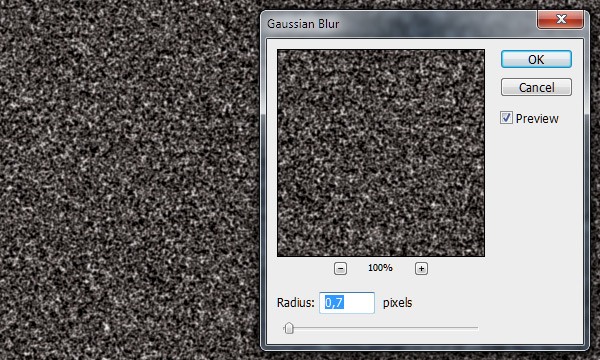This screenshot has width=600, height=360.
Task: Click the "pixels" unit label
Action: tap(398, 303)
